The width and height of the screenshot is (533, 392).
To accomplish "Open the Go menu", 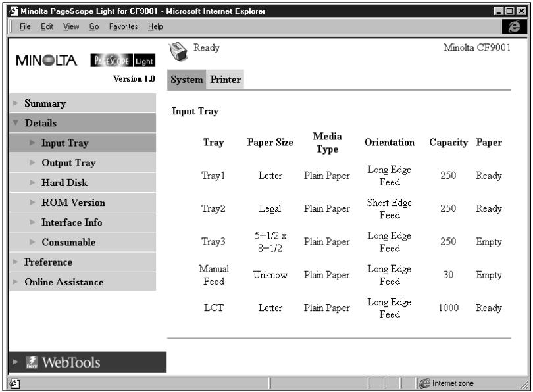I will 94,26.
